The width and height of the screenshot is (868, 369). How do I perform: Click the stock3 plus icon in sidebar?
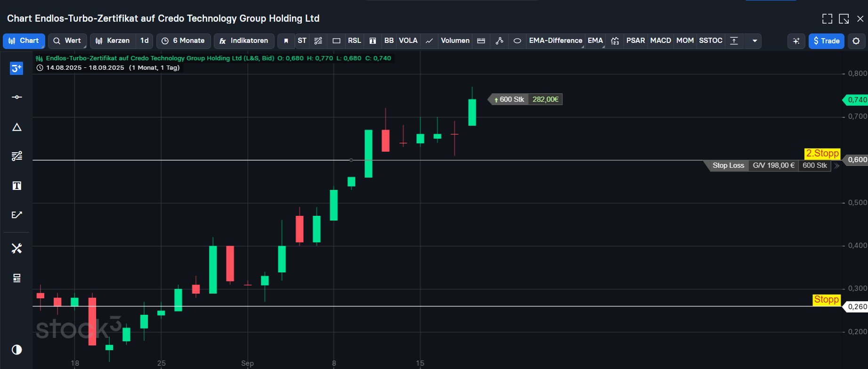point(16,68)
